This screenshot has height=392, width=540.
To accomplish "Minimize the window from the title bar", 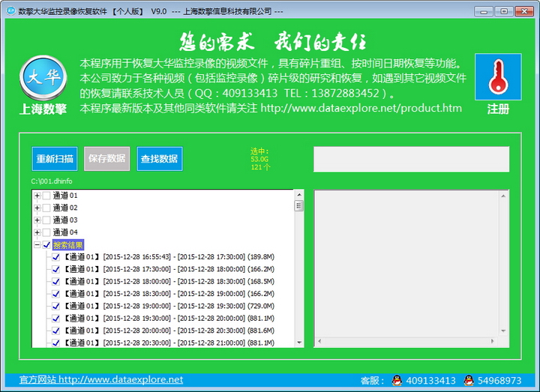I will click(484, 11).
